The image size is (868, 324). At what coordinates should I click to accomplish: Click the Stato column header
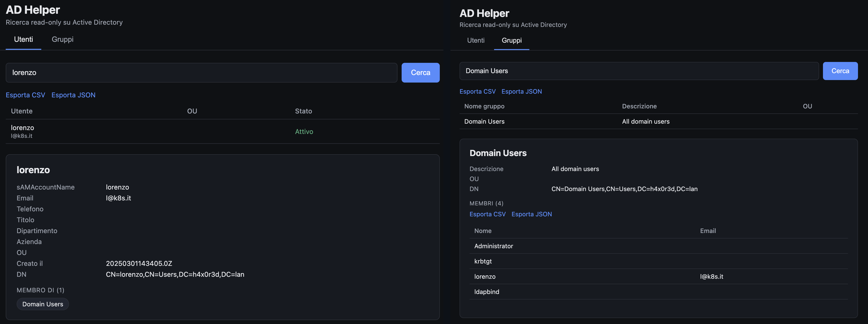click(x=303, y=111)
